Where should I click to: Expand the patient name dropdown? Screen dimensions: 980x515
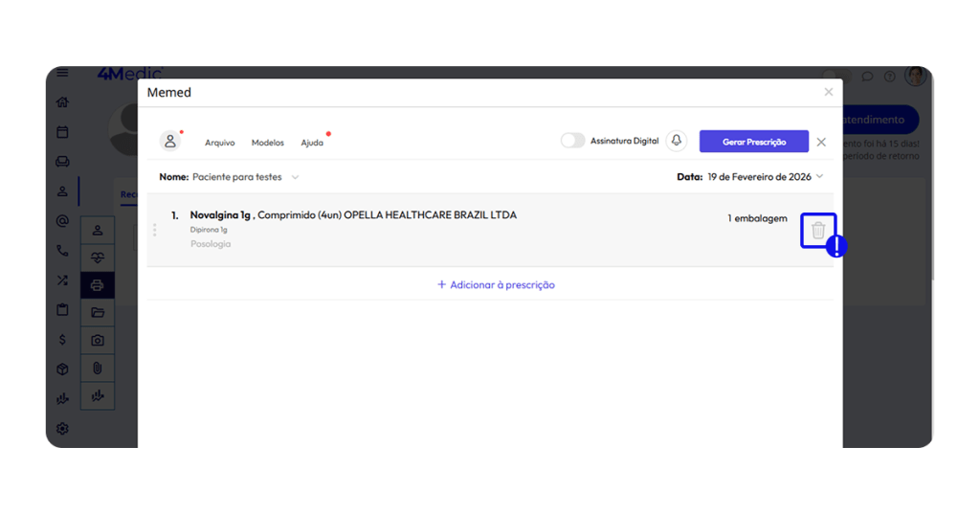coord(295,177)
